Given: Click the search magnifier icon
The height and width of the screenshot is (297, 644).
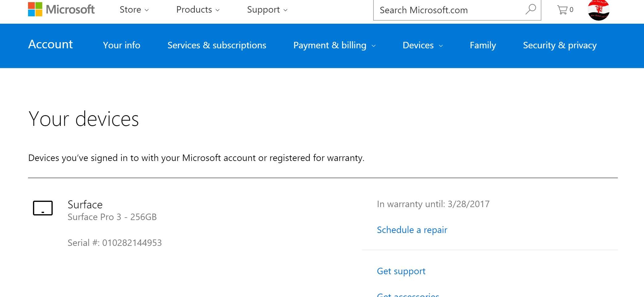Looking at the screenshot, I should point(530,9).
